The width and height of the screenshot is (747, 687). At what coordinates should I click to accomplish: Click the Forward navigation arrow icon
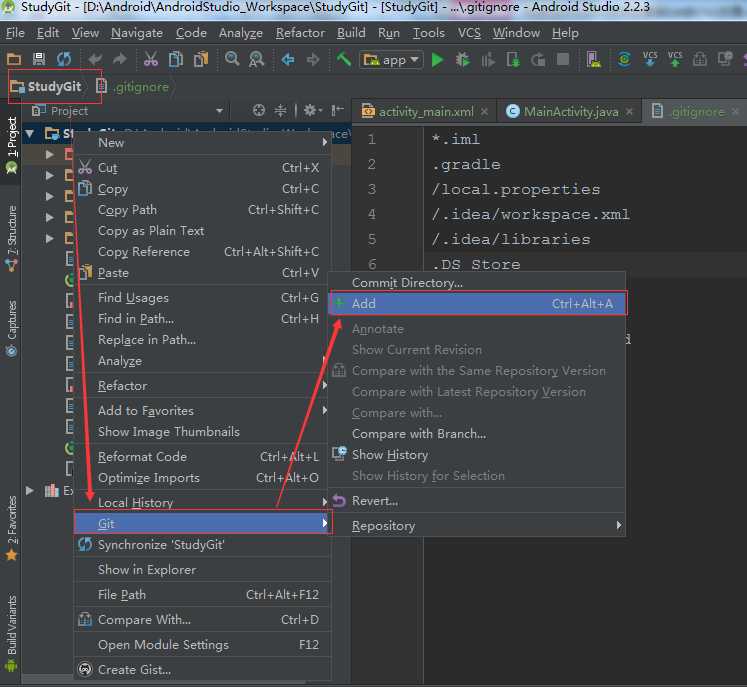313,60
